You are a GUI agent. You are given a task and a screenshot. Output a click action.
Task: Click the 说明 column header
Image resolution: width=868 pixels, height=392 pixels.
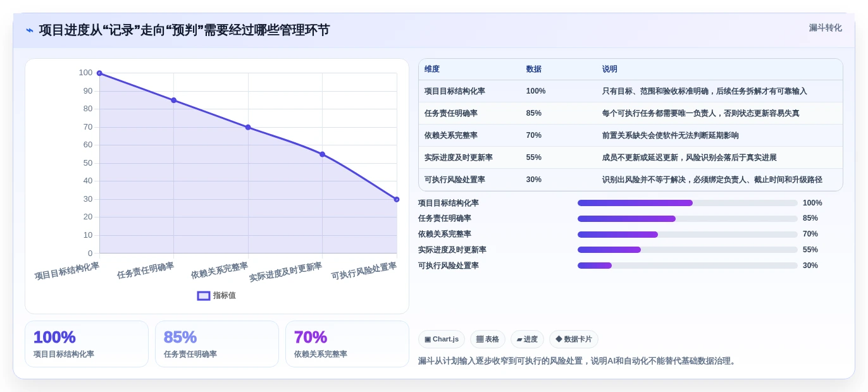point(610,70)
